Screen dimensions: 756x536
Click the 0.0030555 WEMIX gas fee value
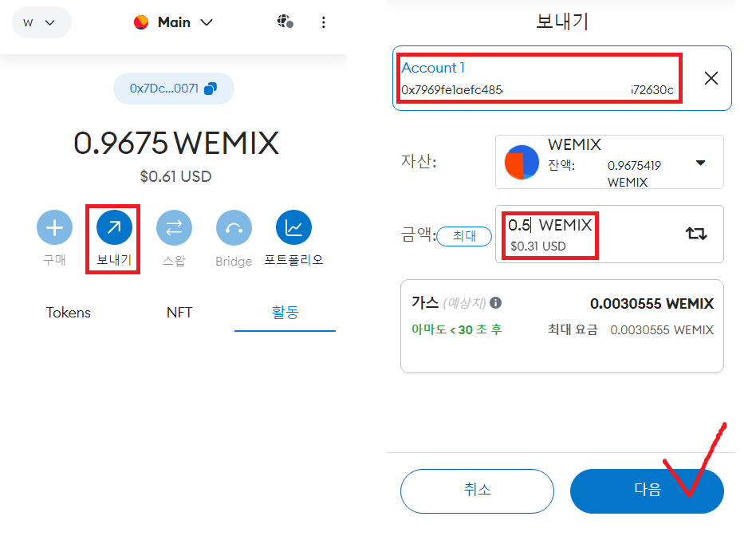(x=652, y=303)
